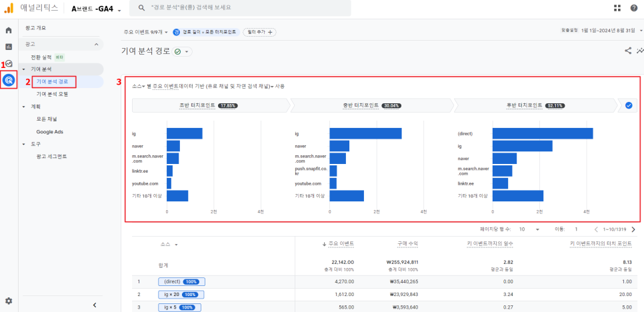Screen dimensions: 644x312
Task: Toggle the blue check circle after 후반 터치포인트
Action: pos(629,105)
